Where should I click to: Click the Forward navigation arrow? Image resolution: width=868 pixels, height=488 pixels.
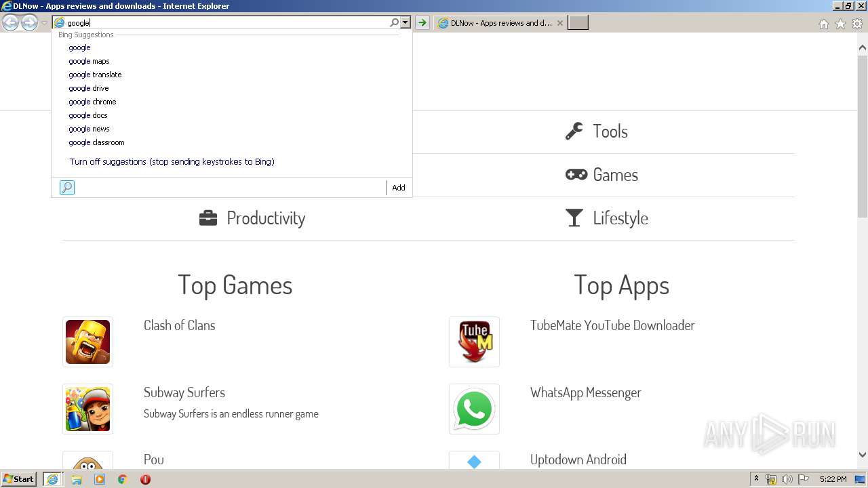[29, 23]
